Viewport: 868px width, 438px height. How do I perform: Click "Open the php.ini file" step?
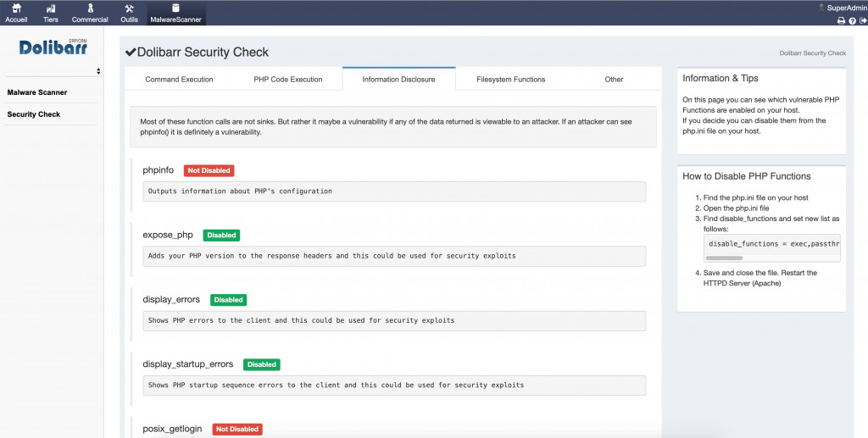pyautogui.click(x=737, y=208)
